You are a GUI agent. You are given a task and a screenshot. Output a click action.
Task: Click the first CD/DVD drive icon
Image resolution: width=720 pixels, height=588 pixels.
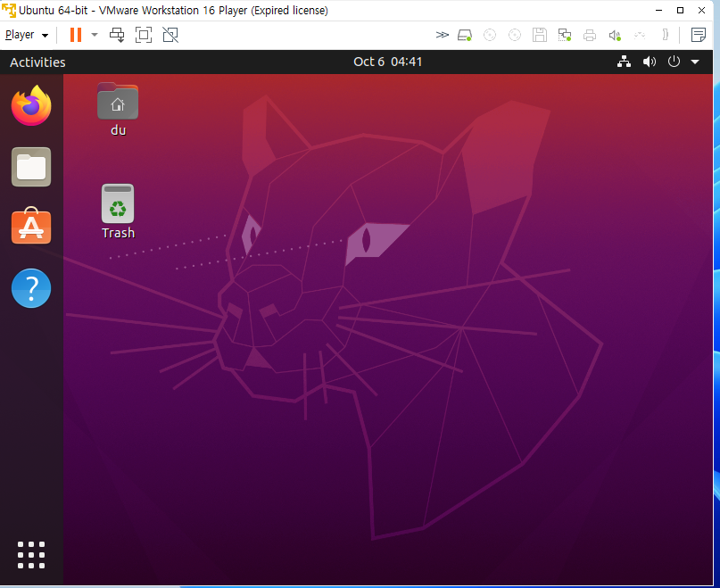(490, 35)
